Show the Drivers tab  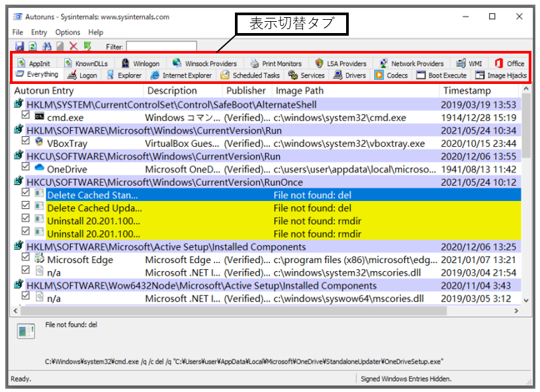tap(349, 75)
